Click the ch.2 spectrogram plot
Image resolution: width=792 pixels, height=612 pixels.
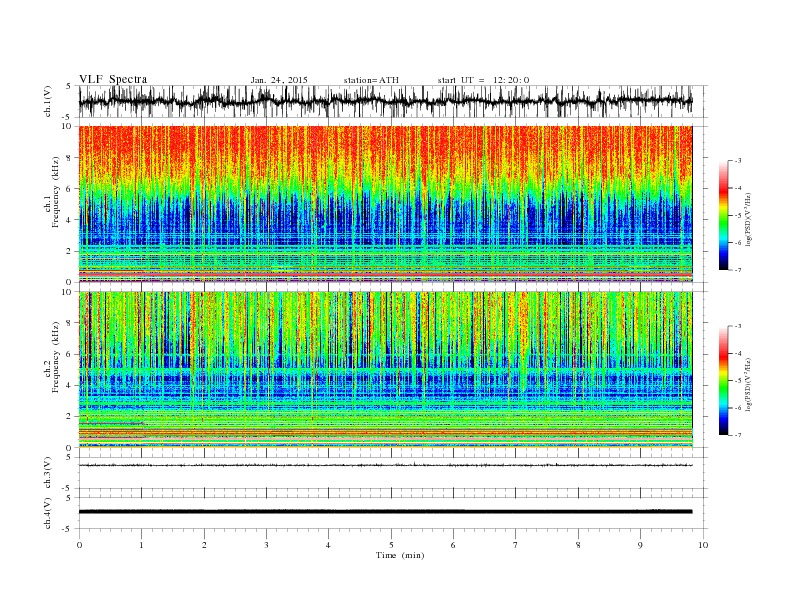pyautogui.click(x=386, y=370)
